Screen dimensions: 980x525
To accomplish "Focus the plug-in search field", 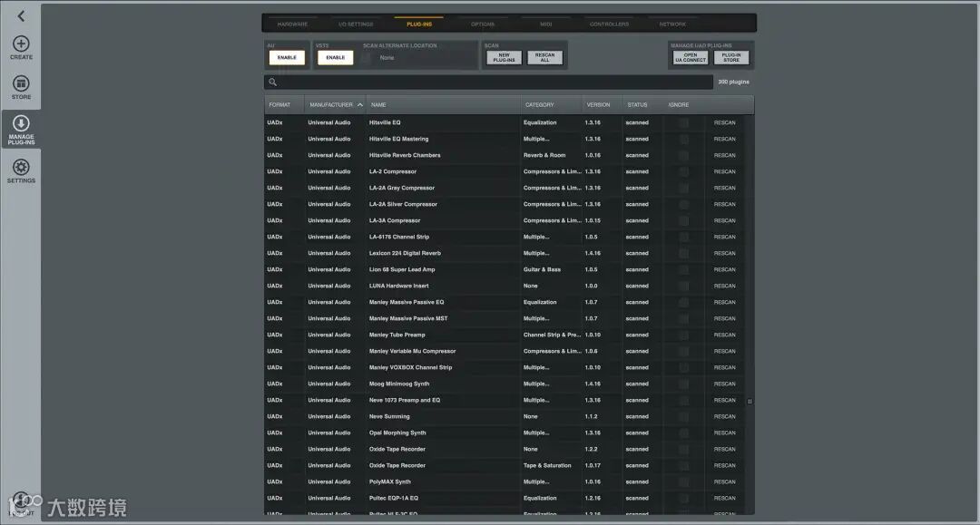I will [x=488, y=82].
